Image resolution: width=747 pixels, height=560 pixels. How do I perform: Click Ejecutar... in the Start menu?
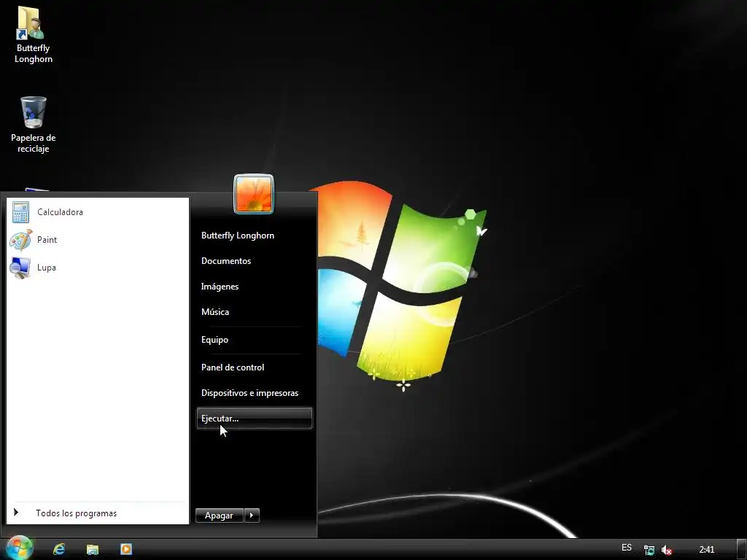click(x=255, y=418)
